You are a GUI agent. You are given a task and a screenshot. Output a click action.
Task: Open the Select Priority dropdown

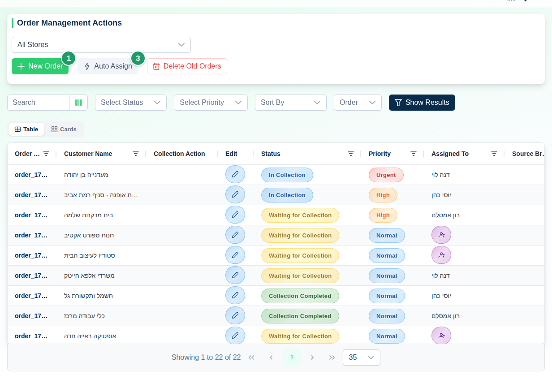pos(211,103)
